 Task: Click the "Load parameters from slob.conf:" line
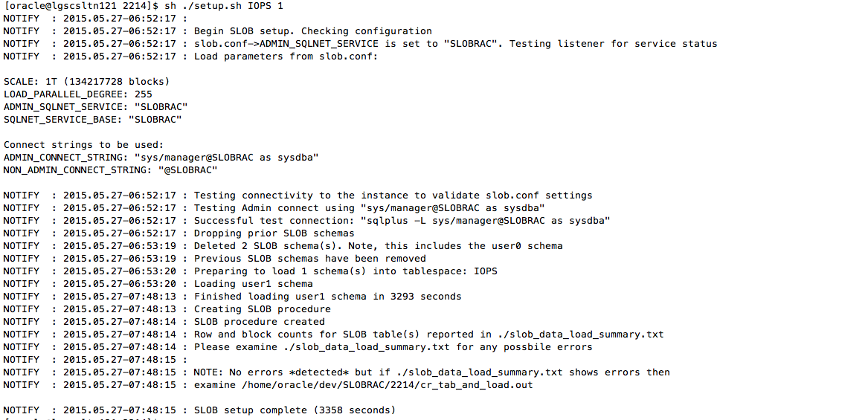tap(286, 56)
